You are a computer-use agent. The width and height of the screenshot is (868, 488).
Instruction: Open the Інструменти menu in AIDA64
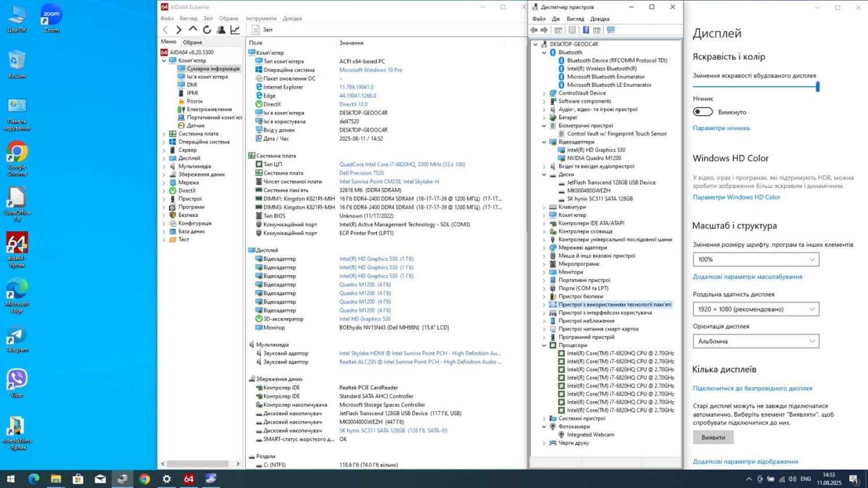pyautogui.click(x=261, y=19)
